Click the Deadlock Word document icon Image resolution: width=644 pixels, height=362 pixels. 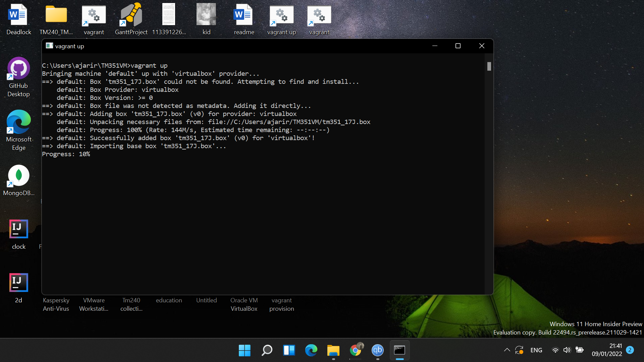pos(19,15)
